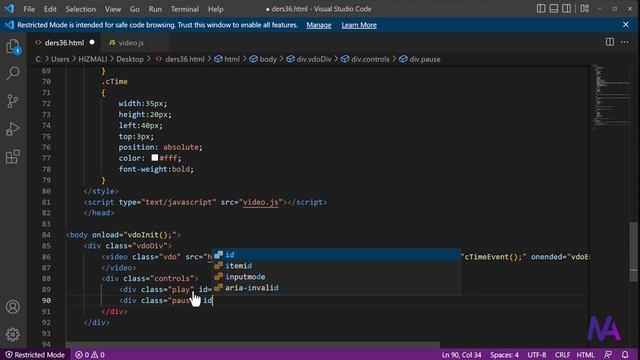Click the unsaved dot on ders36.html tab
This screenshot has height=360, width=640.
click(x=92, y=42)
